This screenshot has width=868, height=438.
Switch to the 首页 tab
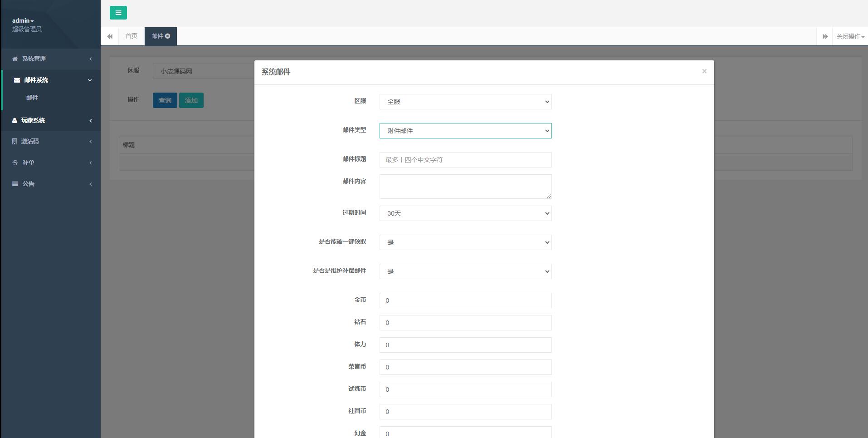pyautogui.click(x=131, y=36)
